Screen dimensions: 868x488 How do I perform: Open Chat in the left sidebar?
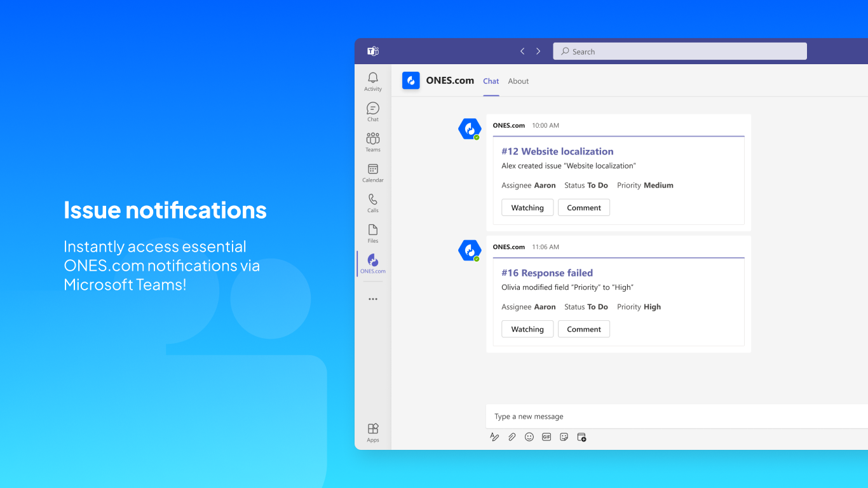pos(373,112)
